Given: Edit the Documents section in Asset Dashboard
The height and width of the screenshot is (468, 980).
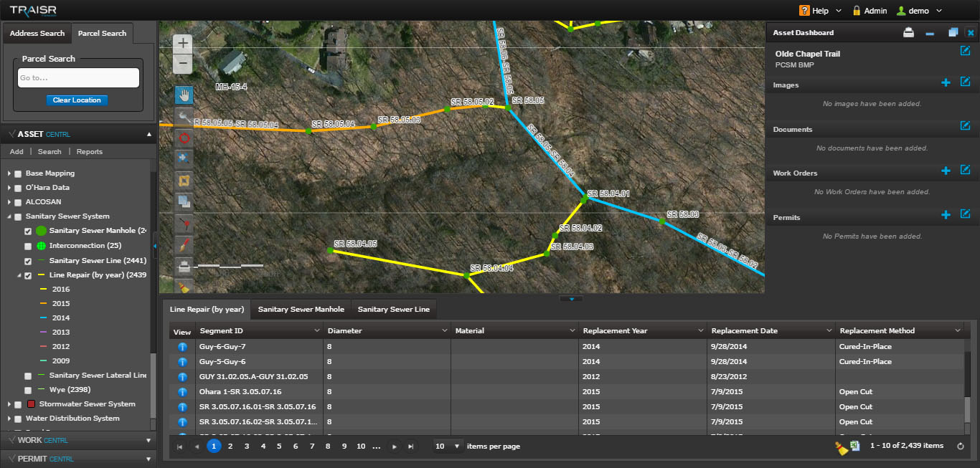Looking at the screenshot, I should pos(965,126).
